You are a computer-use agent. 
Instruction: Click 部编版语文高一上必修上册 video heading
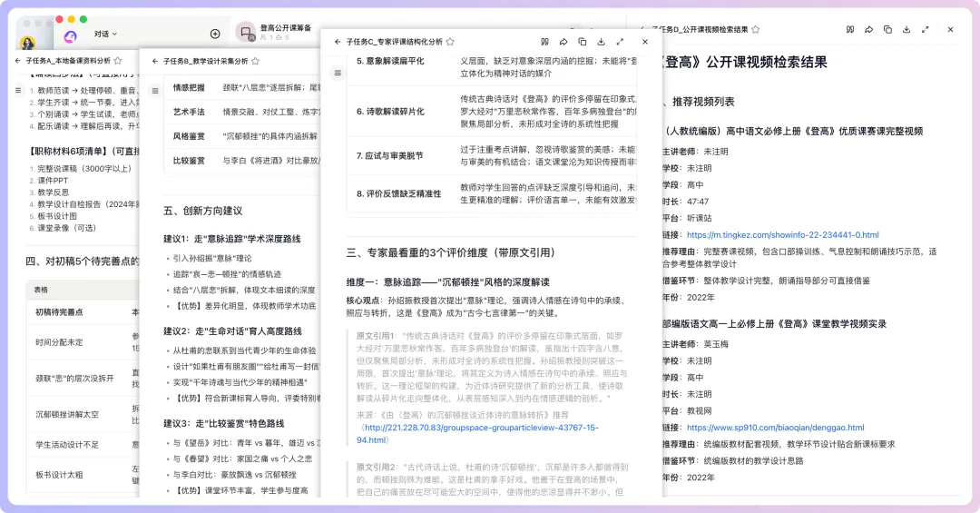tap(774, 324)
